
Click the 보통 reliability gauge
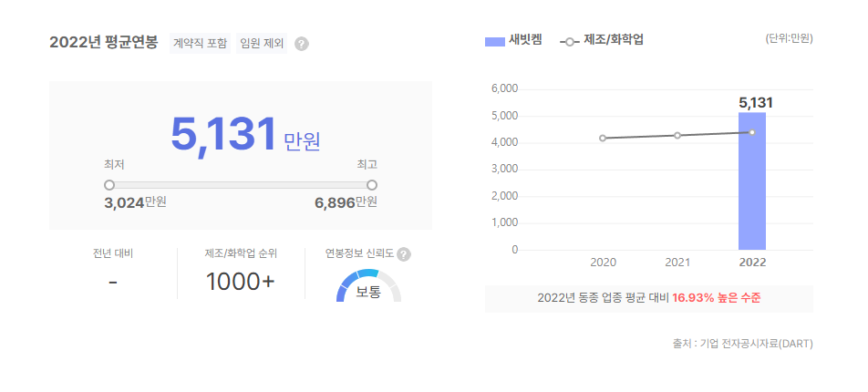coord(368,285)
